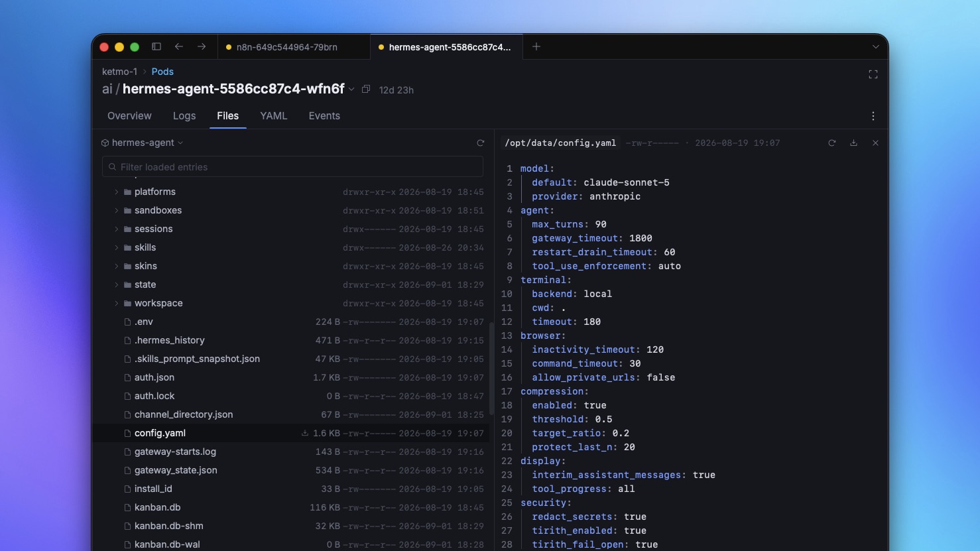Click the file list scrollbar

point(491,368)
